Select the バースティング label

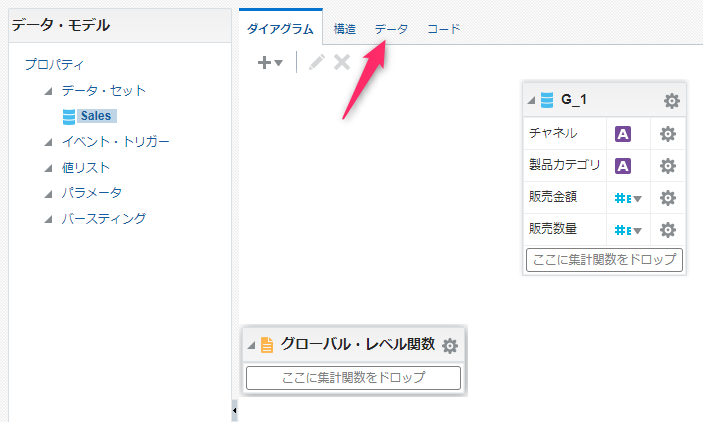tap(104, 218)
